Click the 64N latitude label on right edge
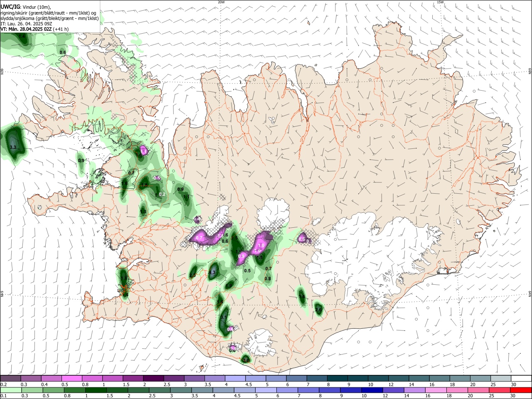Viewport: 532px width, 399px height. click(x=530, y=294)
